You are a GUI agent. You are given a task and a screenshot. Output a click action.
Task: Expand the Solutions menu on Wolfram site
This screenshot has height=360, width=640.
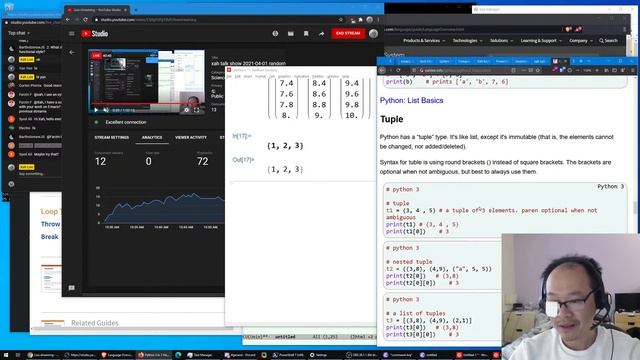point(502,40)
